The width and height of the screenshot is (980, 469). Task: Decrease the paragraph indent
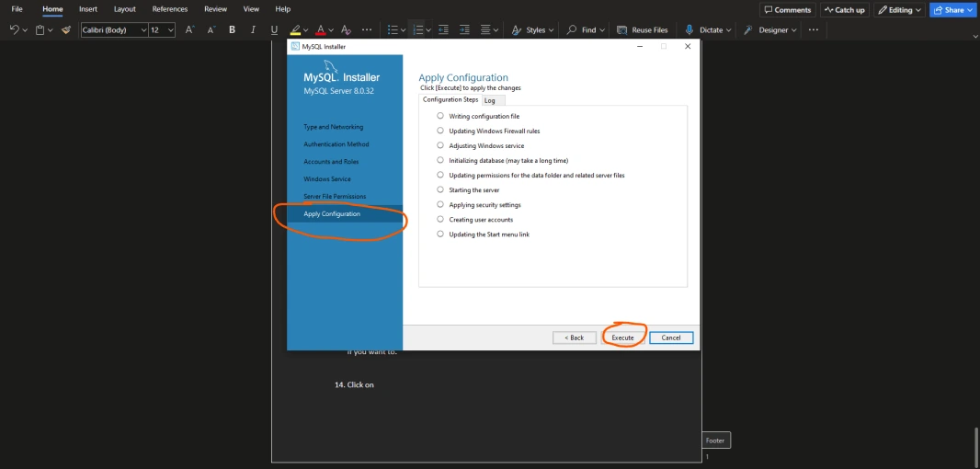point(443,29)
